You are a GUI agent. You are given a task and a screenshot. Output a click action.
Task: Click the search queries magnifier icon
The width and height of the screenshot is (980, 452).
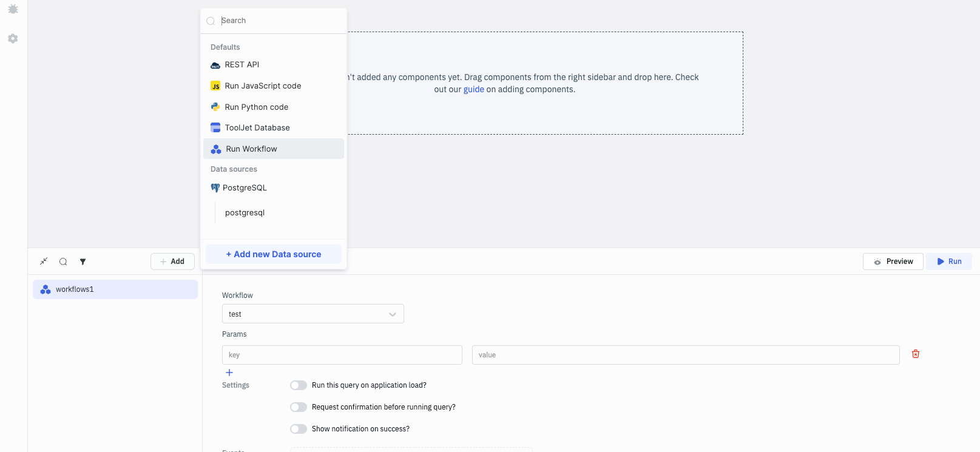(x=63, y=261)
